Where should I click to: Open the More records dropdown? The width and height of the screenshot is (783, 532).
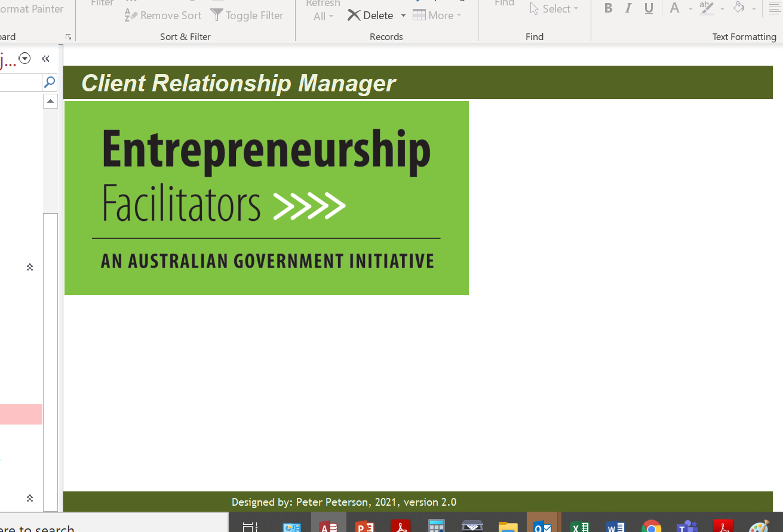437,16
